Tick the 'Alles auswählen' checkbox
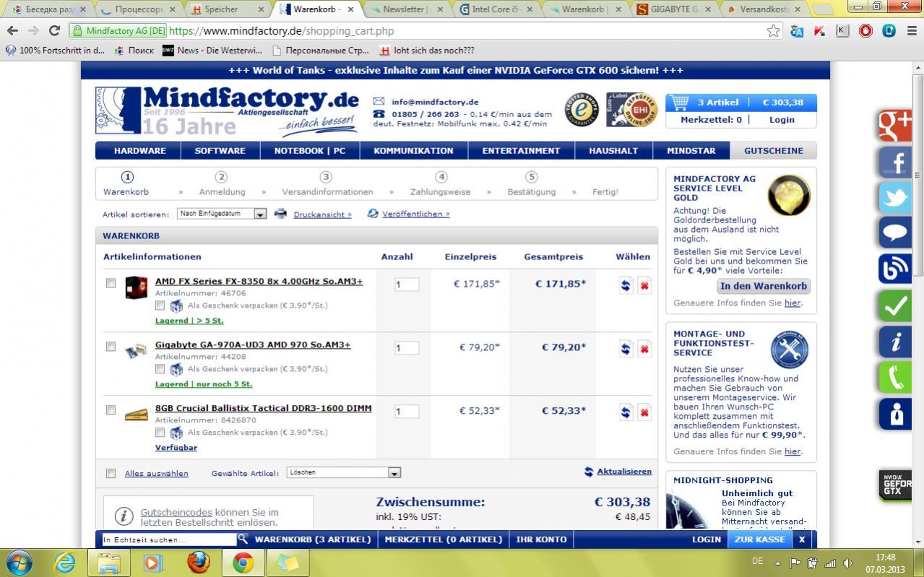Image resolution: width=924 pixels, height=577 pixels. pos(111,474)
